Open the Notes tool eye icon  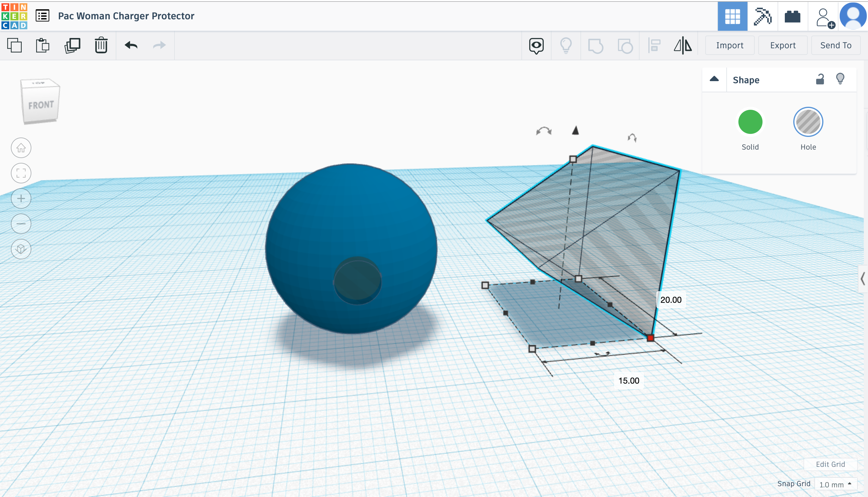[x=536, y=46]
